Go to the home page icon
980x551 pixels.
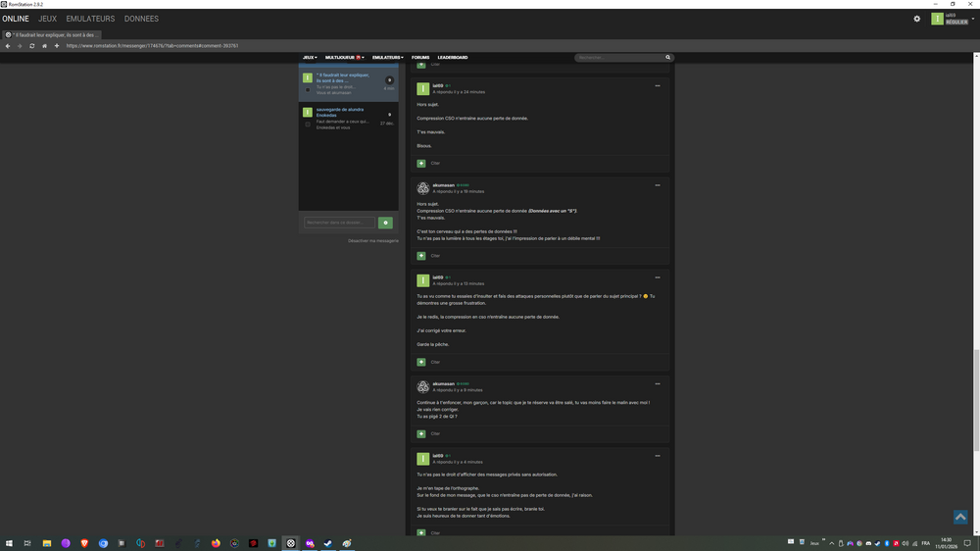click(44, 46)
